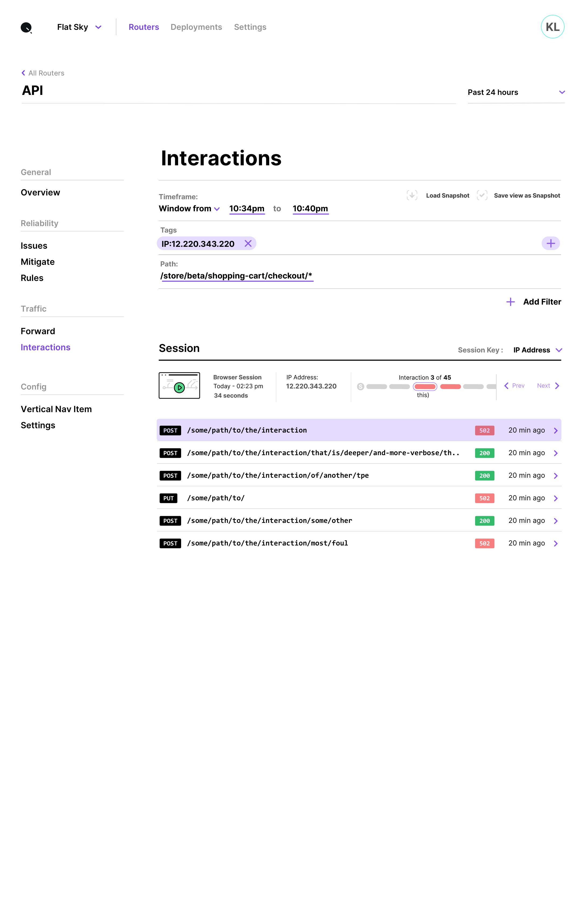585x924 pixels.
Task: Click the Browser Session label
Action: point(237,377)
